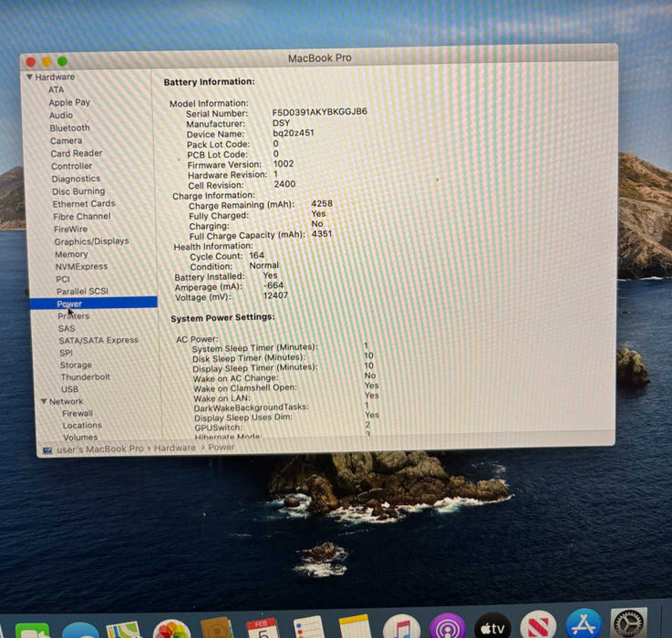672x638 pixels.
Task: Show Graphics/Displays information
Action: click(x=92, y=242)
